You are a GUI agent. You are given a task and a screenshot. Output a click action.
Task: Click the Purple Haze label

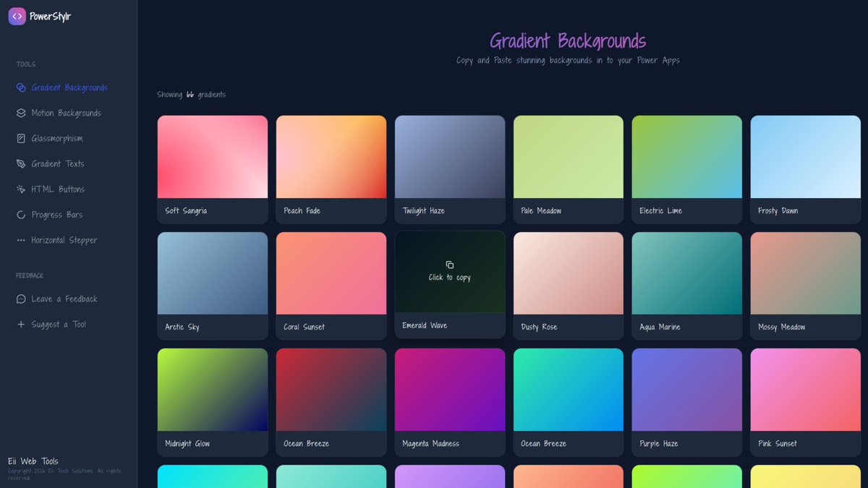click(x=658, y=444)
